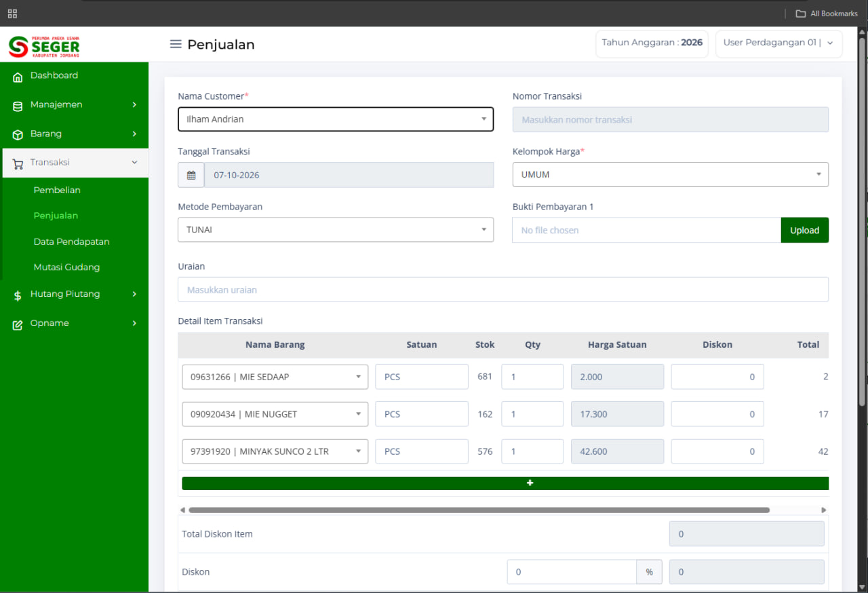Expand the Barang sidebar menu
Image resolution: width=868 pixels, height=593 pixels.
tap(75, 134)
